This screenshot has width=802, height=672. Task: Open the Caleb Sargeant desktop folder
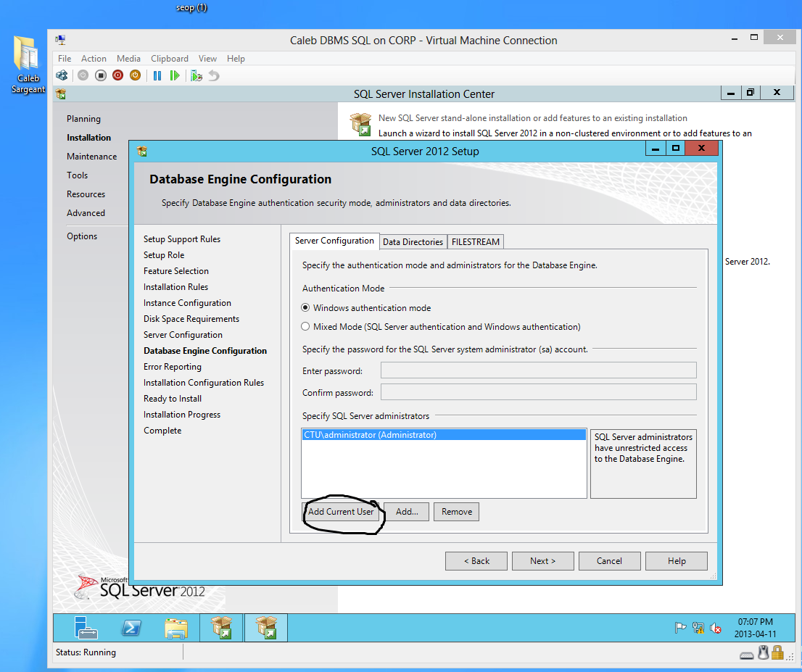(x=28, y=65)
